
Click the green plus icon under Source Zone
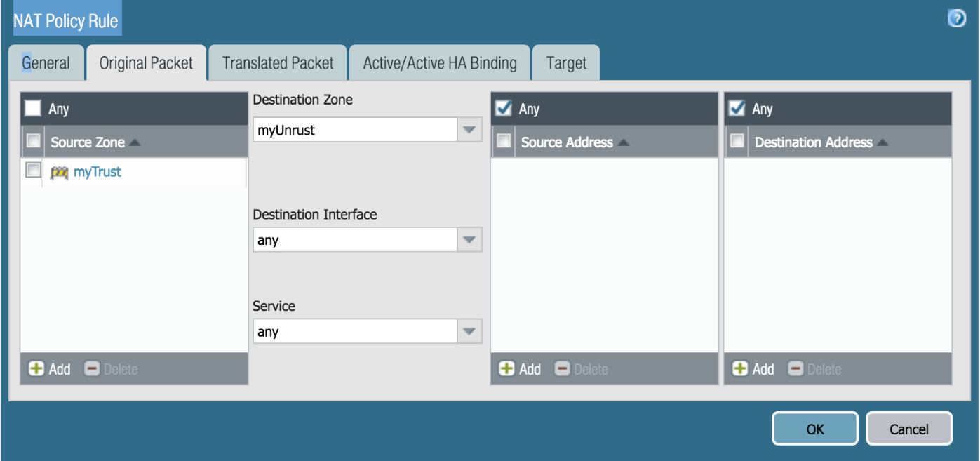click(36, 368)
